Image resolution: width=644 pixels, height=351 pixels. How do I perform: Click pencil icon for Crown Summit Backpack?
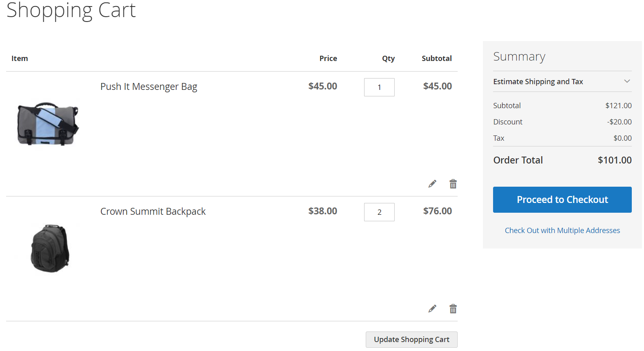click(x=432, y=309)
